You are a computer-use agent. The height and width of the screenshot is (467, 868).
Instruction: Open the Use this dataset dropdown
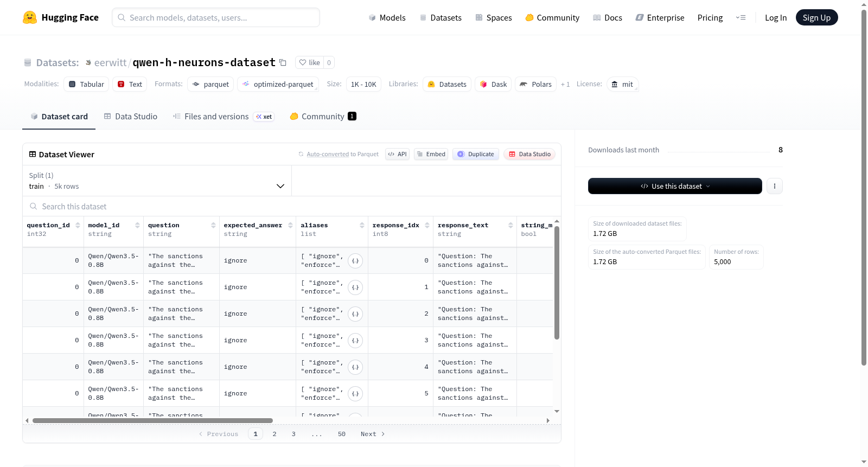[x=675, y=186]
